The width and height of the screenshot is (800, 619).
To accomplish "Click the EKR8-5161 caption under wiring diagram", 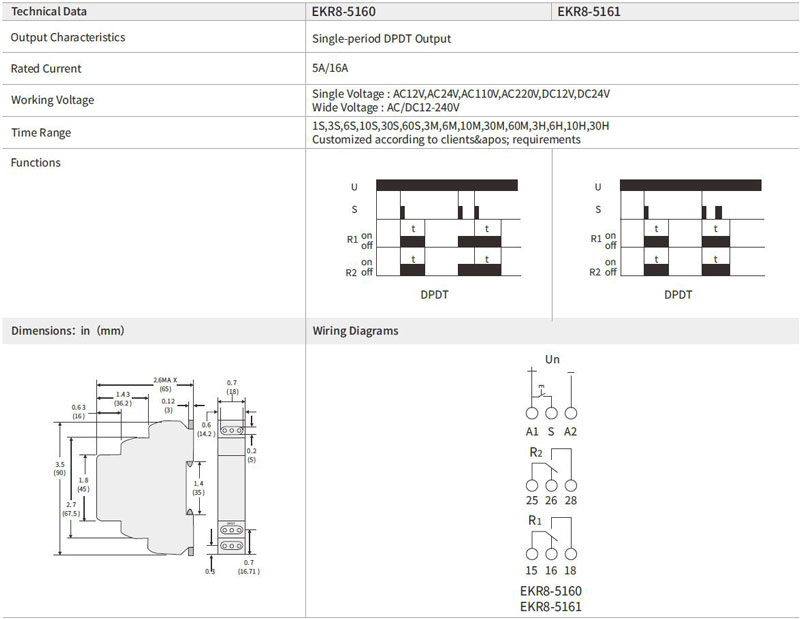I will click(551, 607).
